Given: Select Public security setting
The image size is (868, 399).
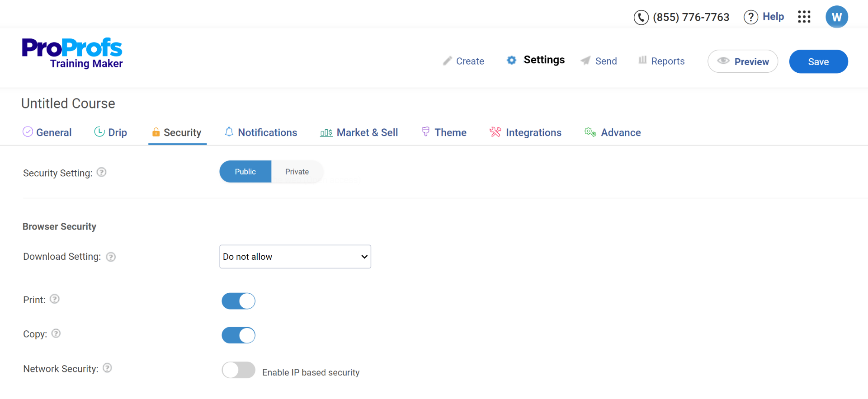Looking at the screenshot, I should pyautogui.click(x=245, y=172).
